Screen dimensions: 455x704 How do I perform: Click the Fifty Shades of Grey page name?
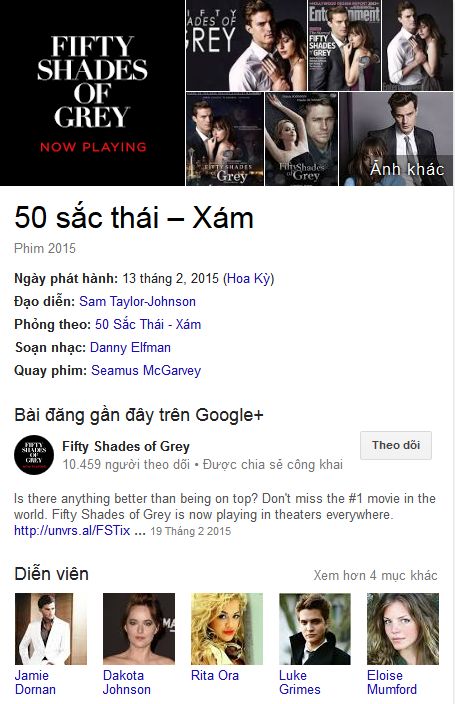(126, 446)
